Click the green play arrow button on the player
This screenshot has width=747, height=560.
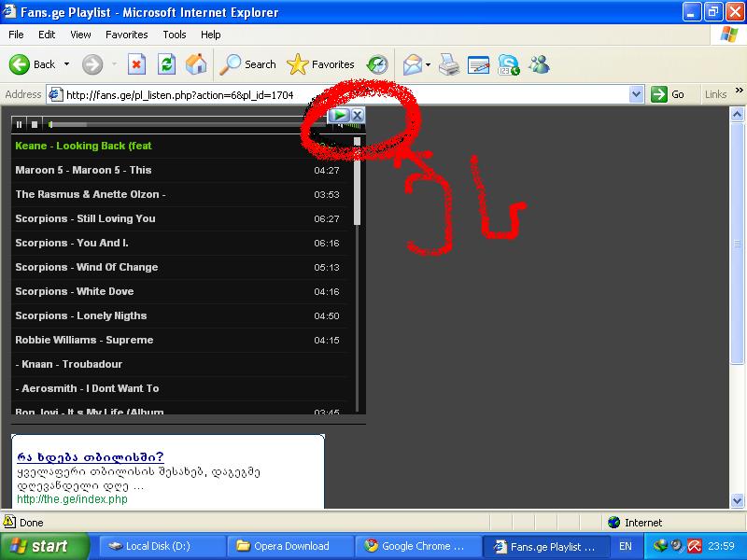coord(339,115)
